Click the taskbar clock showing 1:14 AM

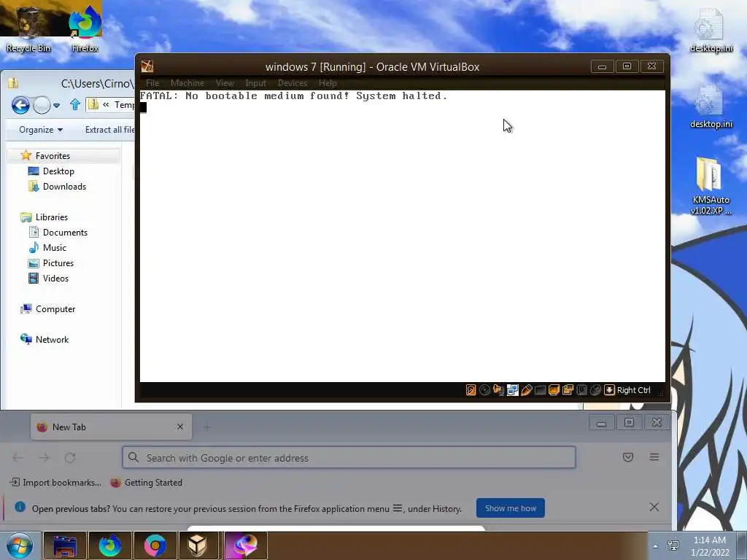[x=710, y=546]
